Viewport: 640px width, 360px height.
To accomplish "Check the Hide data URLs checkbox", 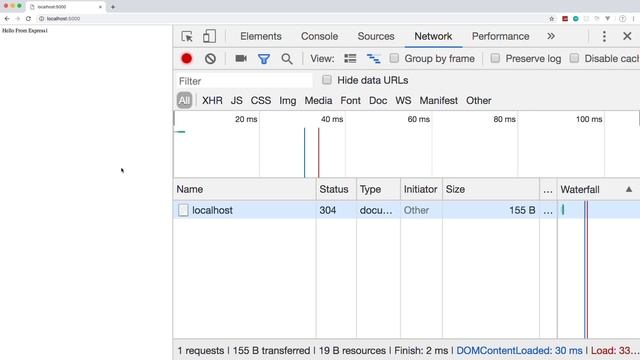I will pos(327,80).
